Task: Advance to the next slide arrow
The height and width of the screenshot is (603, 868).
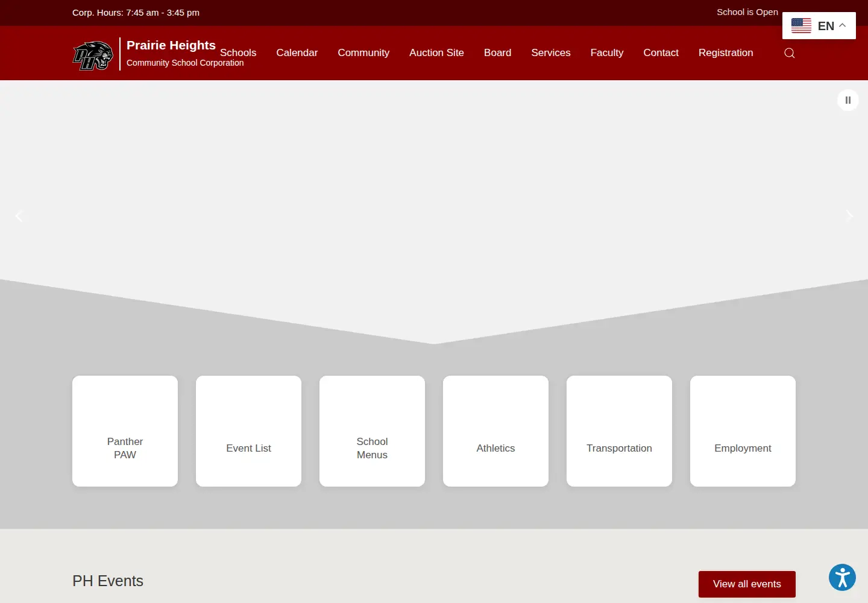Action: coord(849,215)
